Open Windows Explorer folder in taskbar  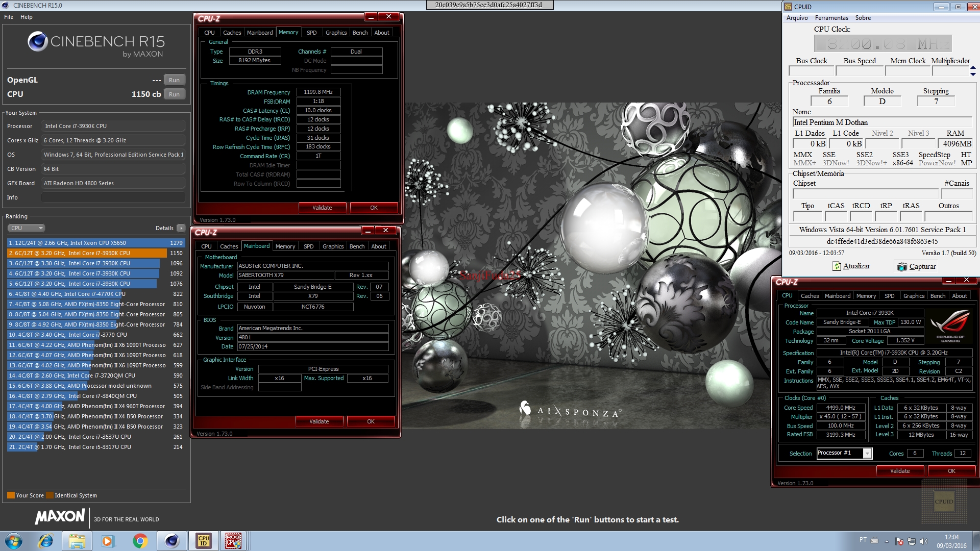(77, 541)
